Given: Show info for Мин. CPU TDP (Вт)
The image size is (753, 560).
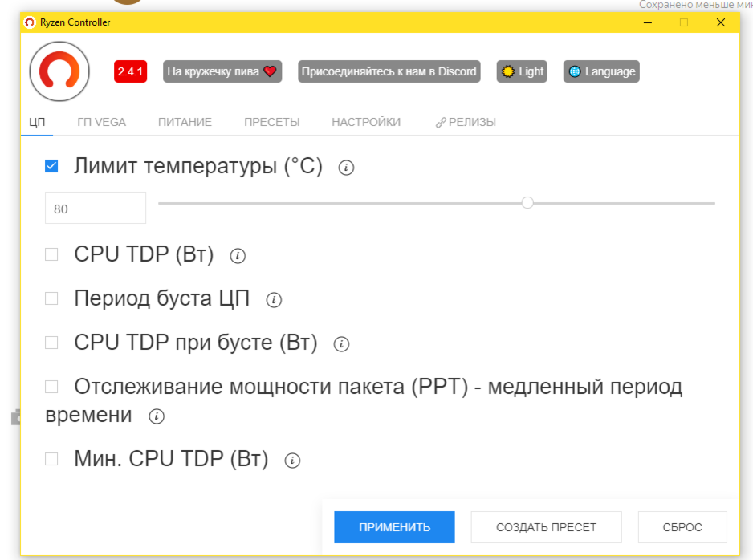Looking at the screenshot, I should coord(292,461).
